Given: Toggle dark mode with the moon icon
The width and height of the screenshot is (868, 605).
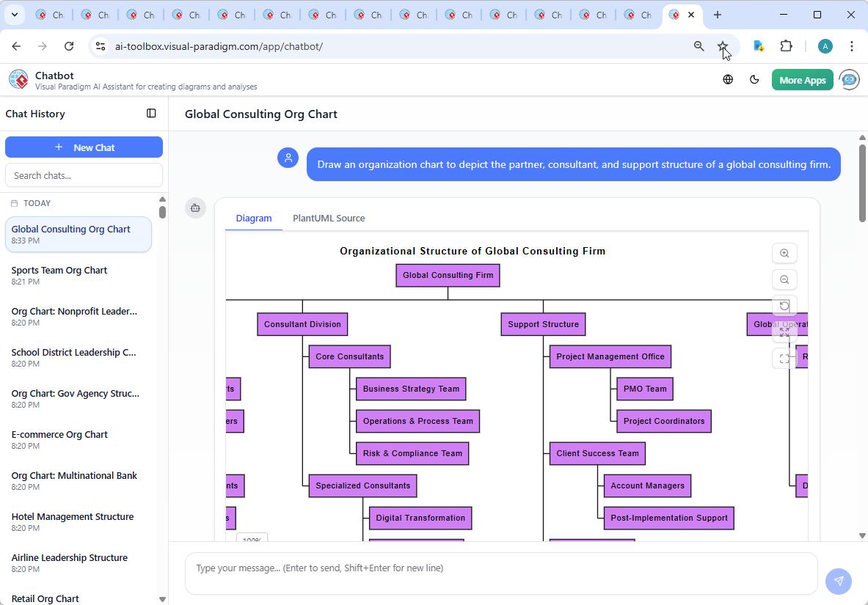Looking at the screenshot, I should pos(754,79).
